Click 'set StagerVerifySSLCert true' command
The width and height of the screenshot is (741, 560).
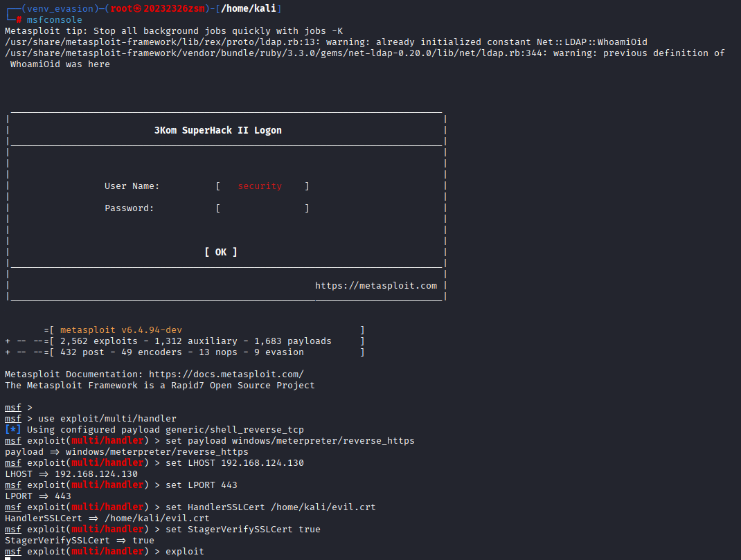click(x=243, y=530)
